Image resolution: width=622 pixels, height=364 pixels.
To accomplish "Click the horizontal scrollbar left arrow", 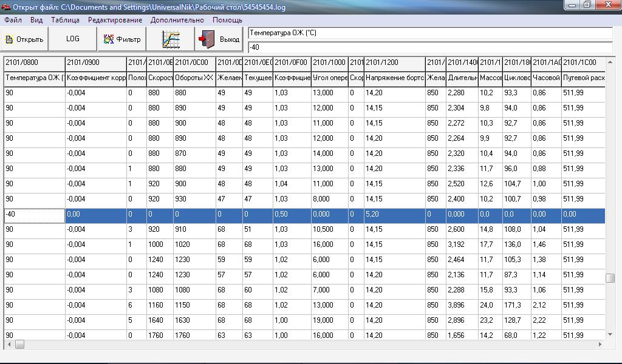I will coord(9,345).
